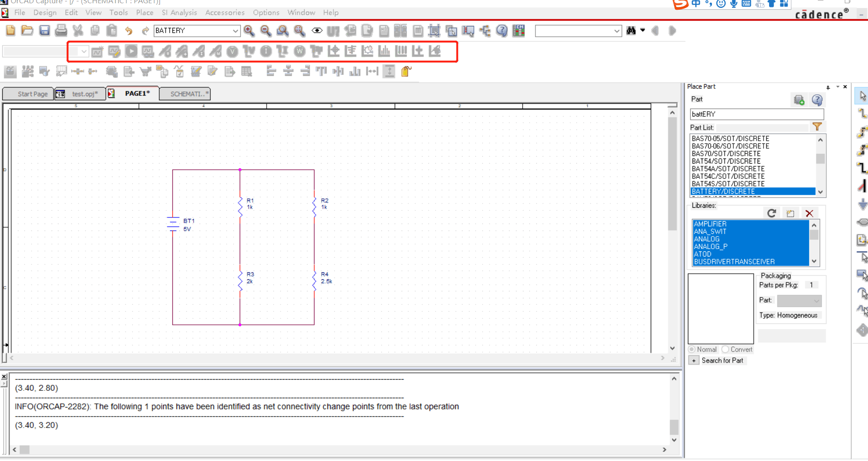Zoom to fit all
Screen dimensions: 868x461
tap(300, 31)
